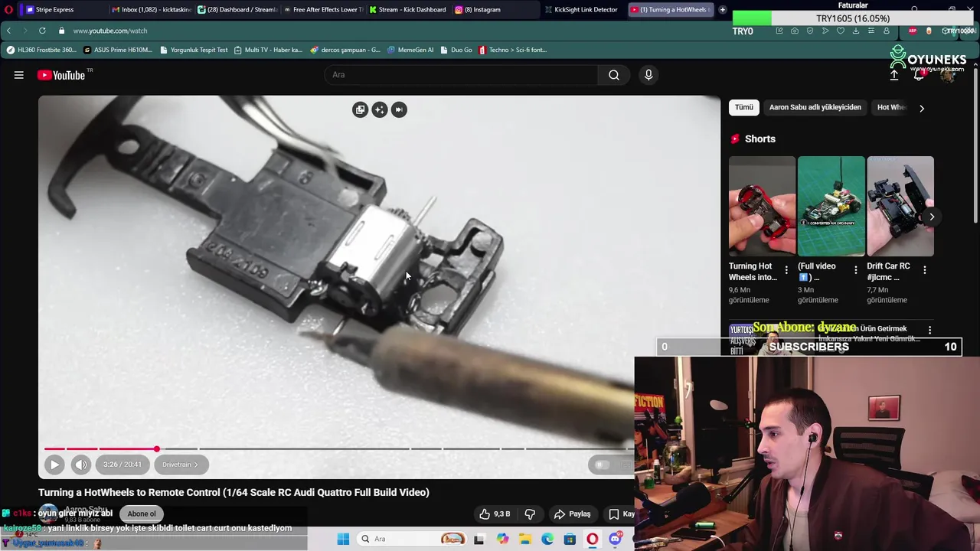Open options for 'Turning Hot Wheels' short
980x551 pixels.
(x=786, y=270)
